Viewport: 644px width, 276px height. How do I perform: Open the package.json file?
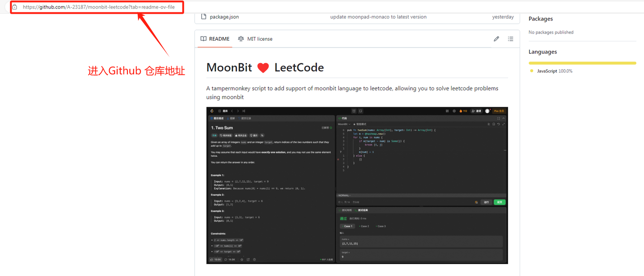click(224, 17)
